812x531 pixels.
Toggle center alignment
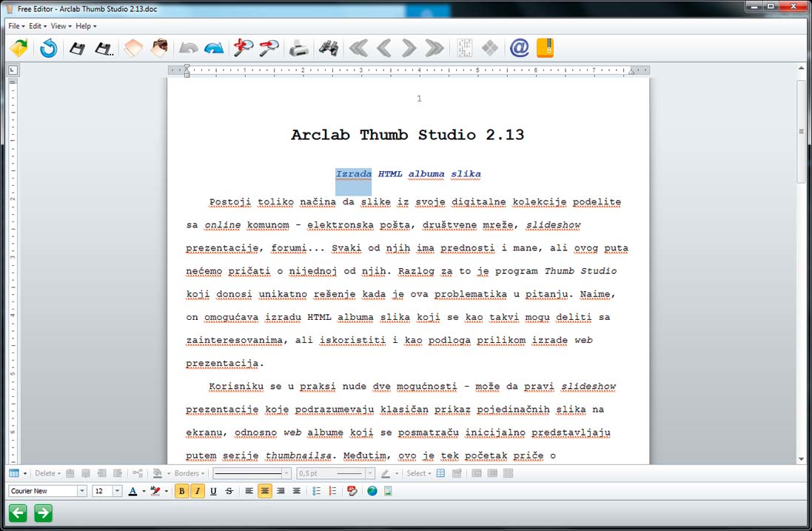tap(265, 490)
